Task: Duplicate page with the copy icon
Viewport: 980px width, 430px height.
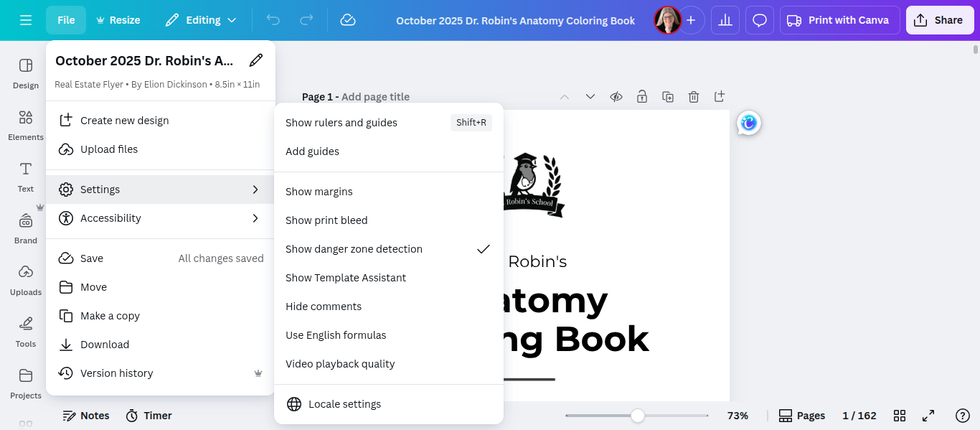Action: [x=668, y=96]
